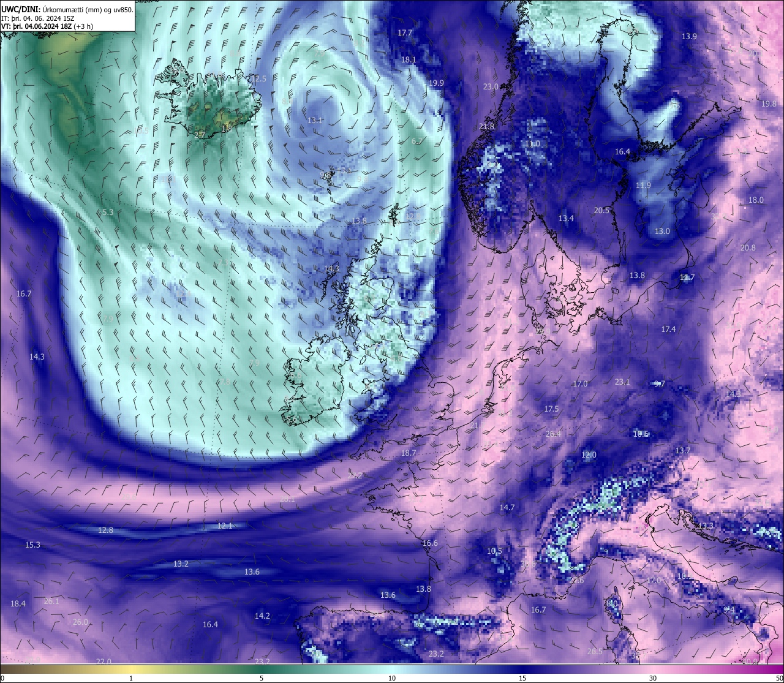784x683 pixels.
Task: Click the 11.0 value over Norway
Action: coord(532,144)
